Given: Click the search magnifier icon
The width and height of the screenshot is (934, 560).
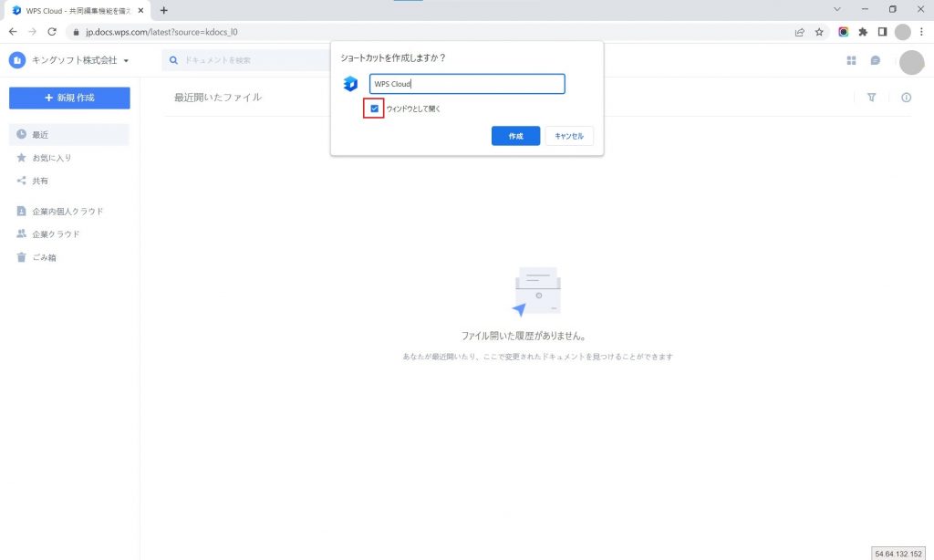Looking at the screenshot, I should (x=173, y=60).
